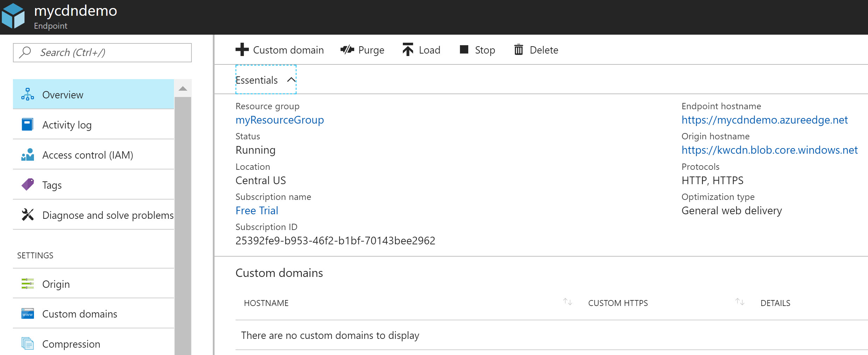Image resolution: width=868 pixels, height=355 pixels.
Task: Click 'There are no custom domains to display'
Action: (330, 335)
